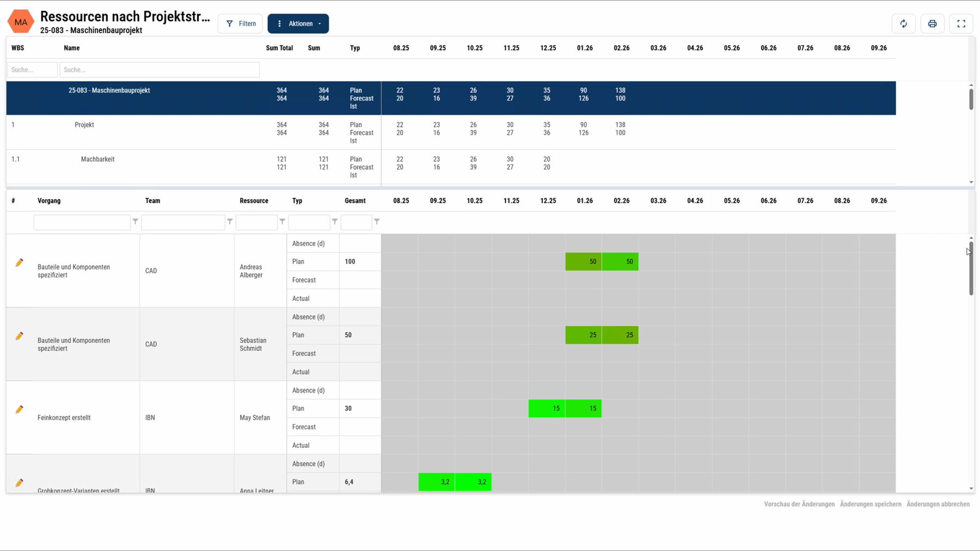The image size is (980, 551).
Task: Open the Filtern button
Action: 240,23
